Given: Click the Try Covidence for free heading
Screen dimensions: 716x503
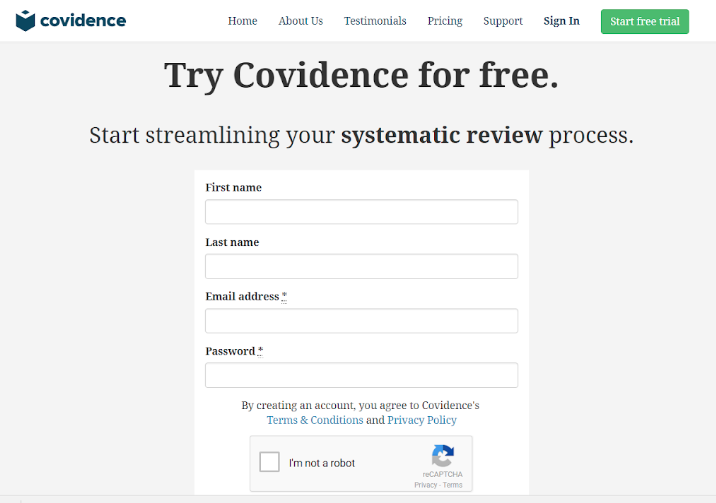Looking at the screenshot, I should click(361, 75).
